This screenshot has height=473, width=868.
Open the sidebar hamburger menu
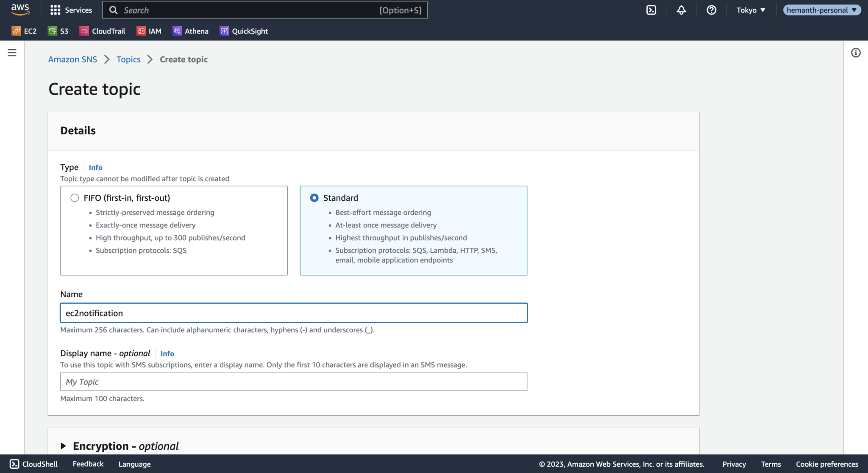tap(12, 53)
